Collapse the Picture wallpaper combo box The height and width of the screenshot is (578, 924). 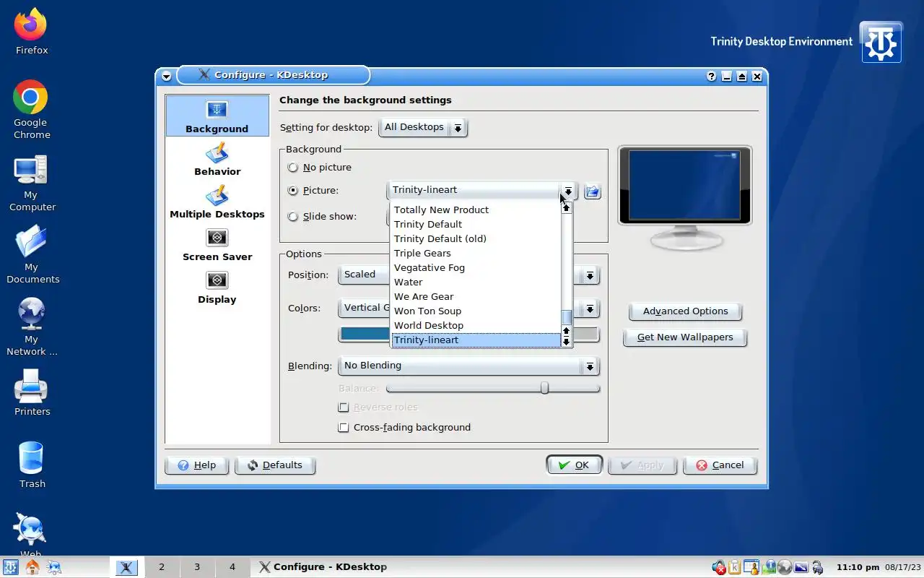pos(483,190)
